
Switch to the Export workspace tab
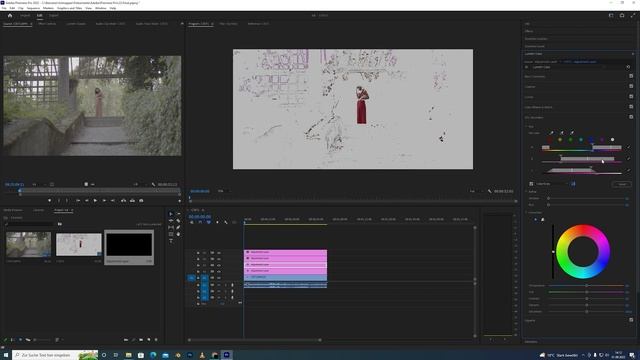(x=53, y=16)
